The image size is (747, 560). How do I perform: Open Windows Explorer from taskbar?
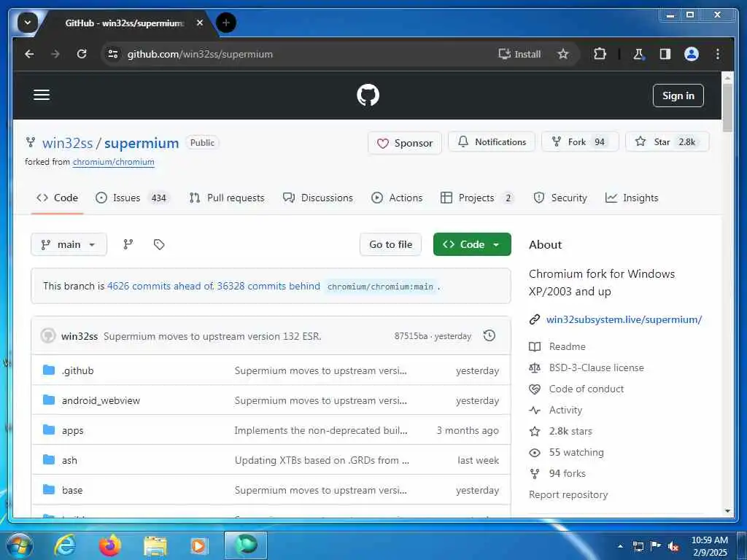pyautogui.click(x=155, y=545)
